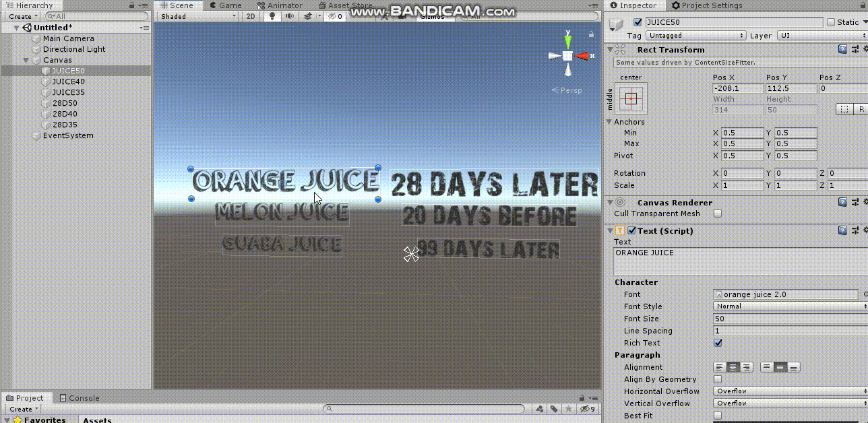Image resolution: width=868 pixels, height=423 pixels.
Task: Open Rect Transform help book icon
Action: [x=842, y=49]
